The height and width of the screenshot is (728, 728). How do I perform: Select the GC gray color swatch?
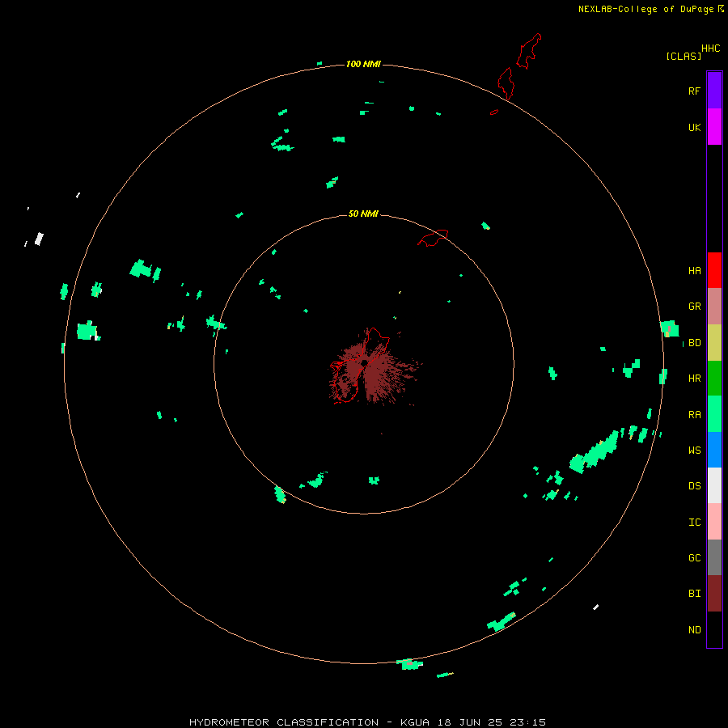[x=714, y=557]
